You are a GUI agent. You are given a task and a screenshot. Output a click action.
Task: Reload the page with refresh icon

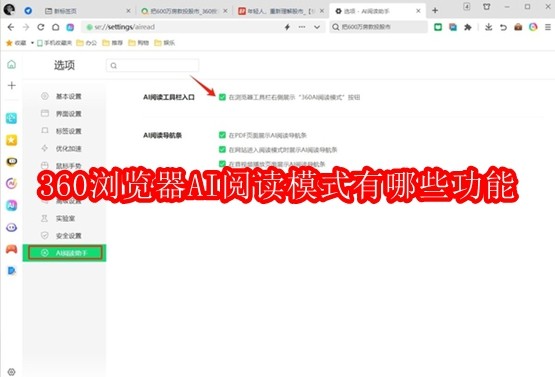click(41, 27)
